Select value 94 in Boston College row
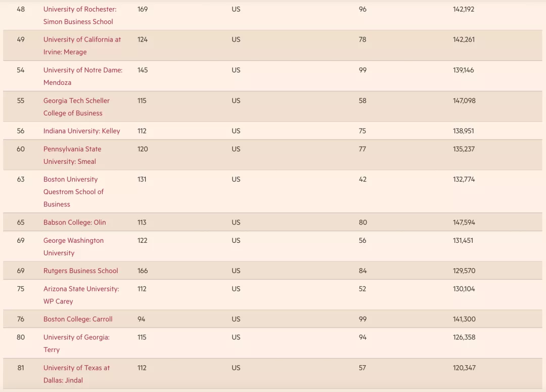The height and width of the screenshot is (392, 546). click(141, 319)
